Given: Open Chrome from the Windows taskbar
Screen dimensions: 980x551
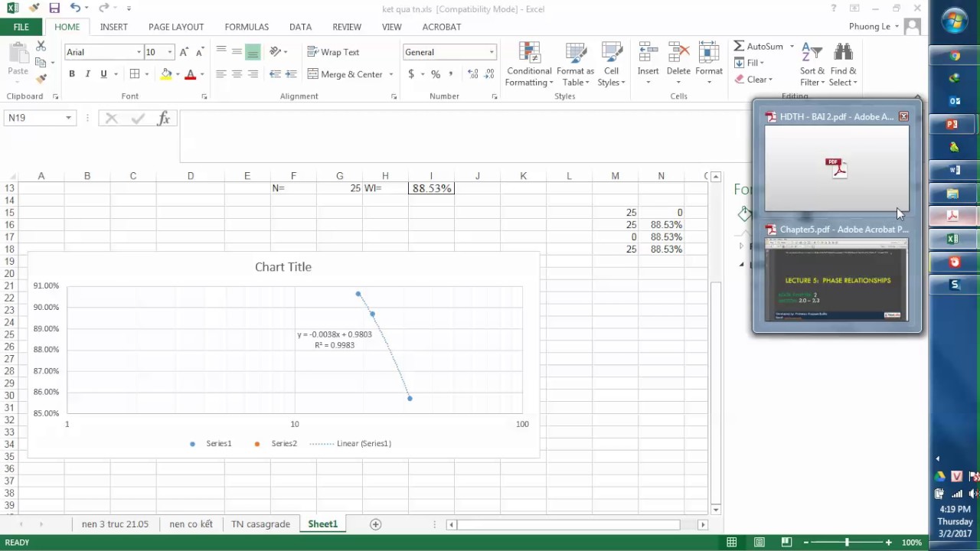Looking at the screenshot, I should pos(954,56).
